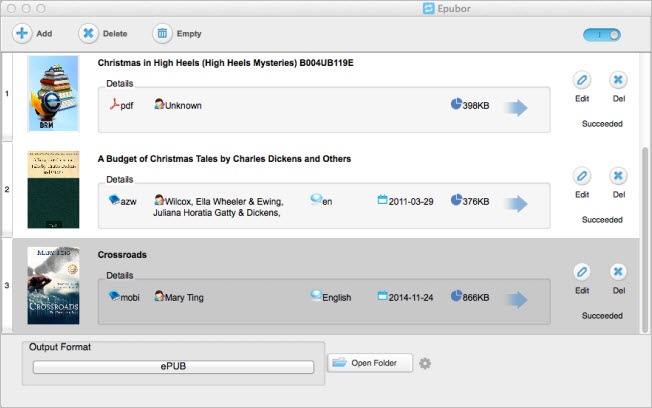
Task: Click the 866KB file size
Action: click(470, 297)
